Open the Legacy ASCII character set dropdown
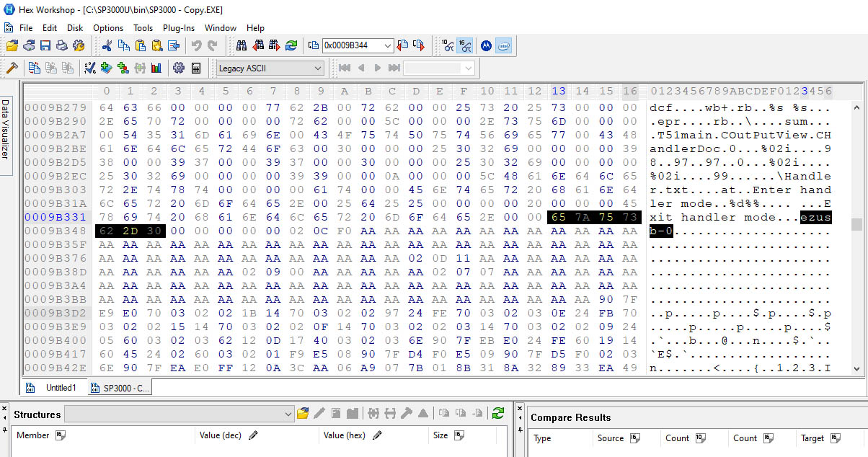 click(x=270, y=68)
